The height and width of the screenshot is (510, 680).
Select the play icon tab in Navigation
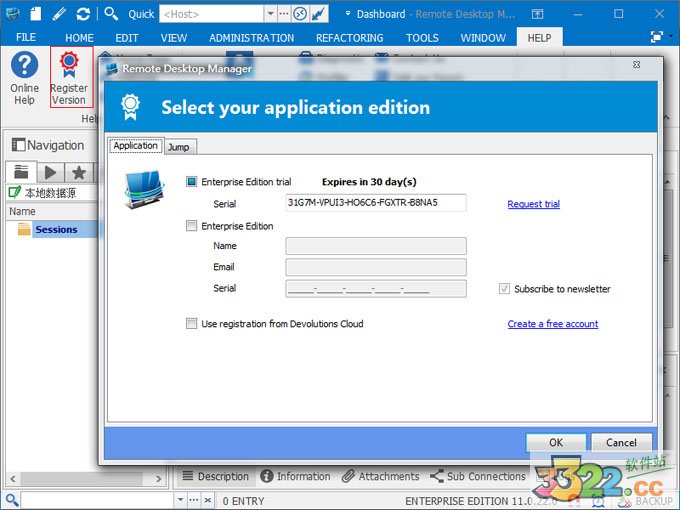pyautogui.click(x=49, y=172)
